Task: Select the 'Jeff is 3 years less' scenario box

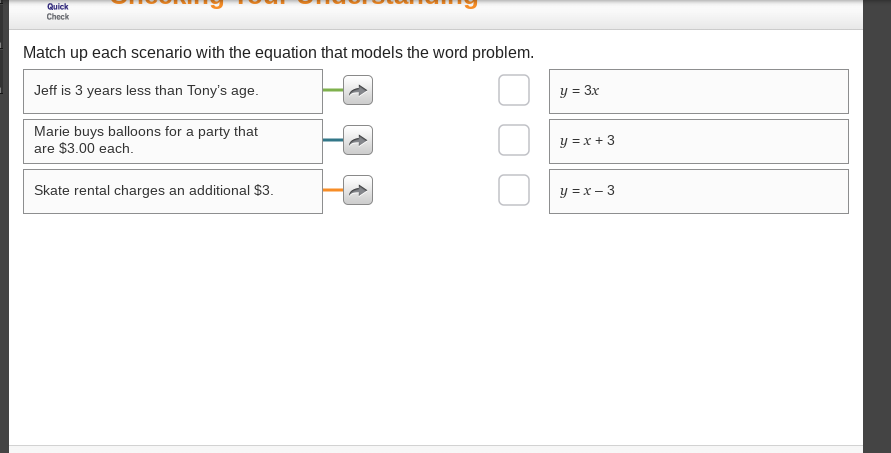Action: coord(173,92)
